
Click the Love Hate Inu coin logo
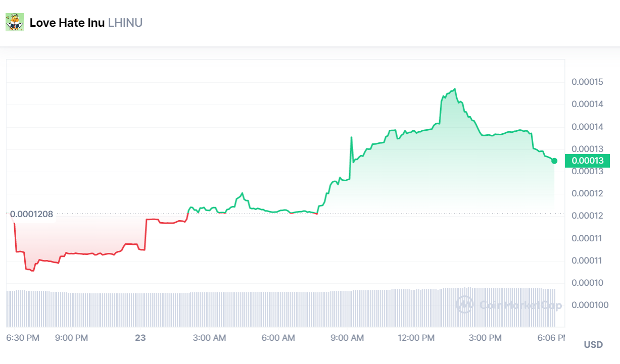tap(15, 22)
